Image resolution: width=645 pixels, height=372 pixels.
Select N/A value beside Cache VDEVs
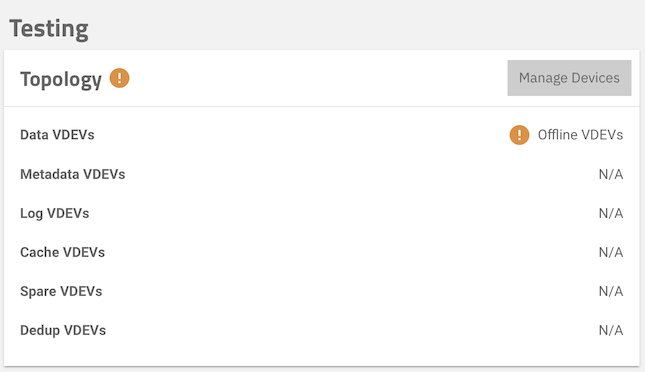[x=611, y=252]
